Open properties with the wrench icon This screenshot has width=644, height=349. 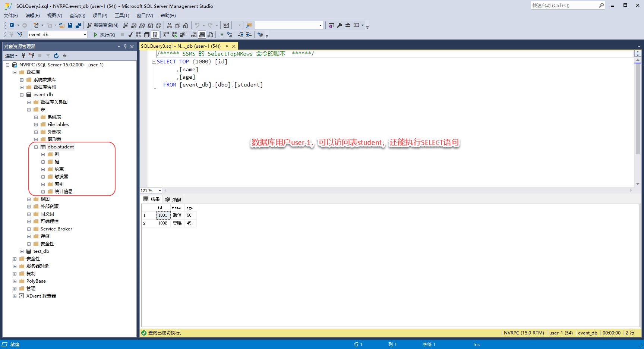pos(340,25)
